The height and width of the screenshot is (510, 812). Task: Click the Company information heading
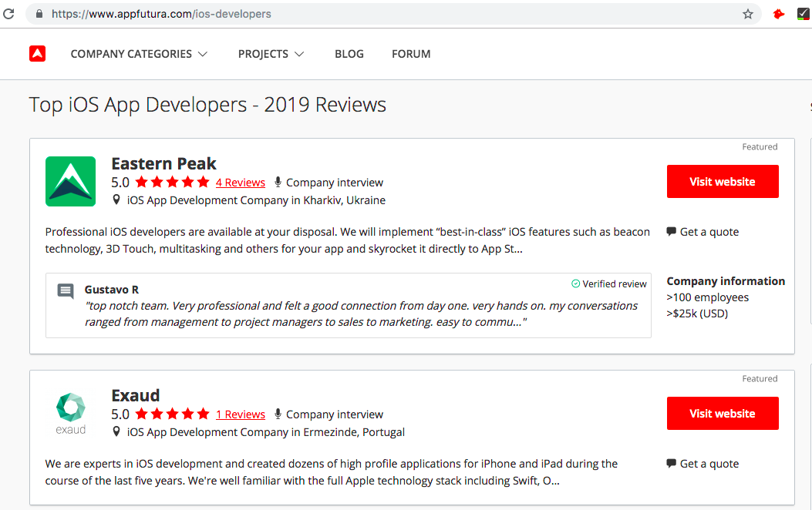726,281
